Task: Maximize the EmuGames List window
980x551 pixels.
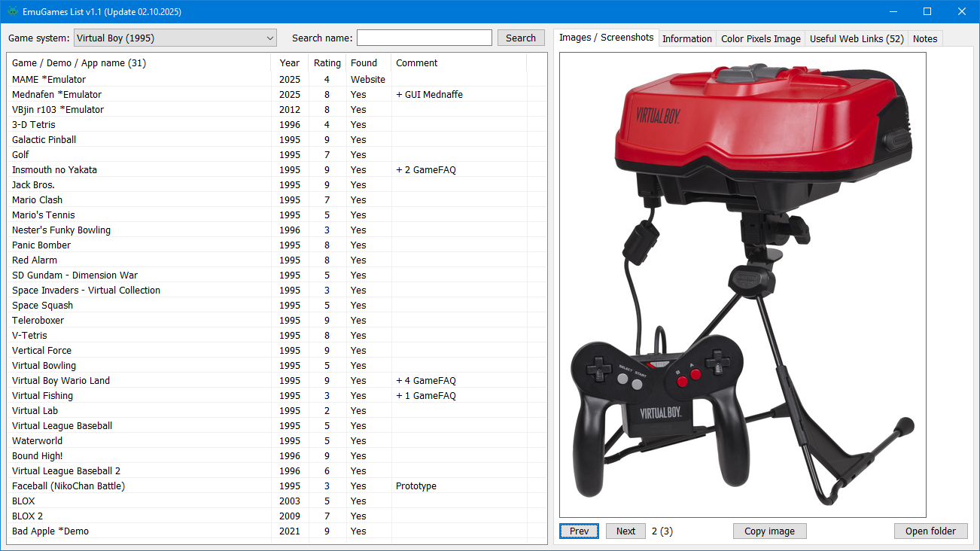Action: click(x=927, y=11)
